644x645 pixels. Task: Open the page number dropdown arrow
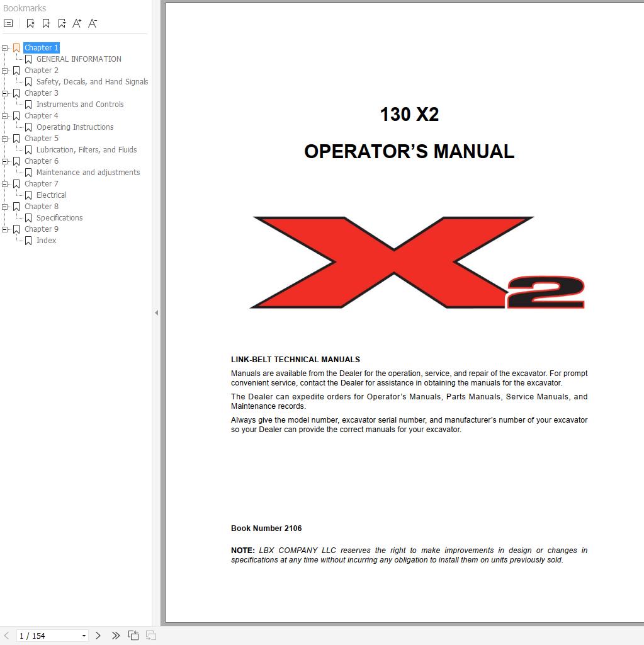(84, 636)
